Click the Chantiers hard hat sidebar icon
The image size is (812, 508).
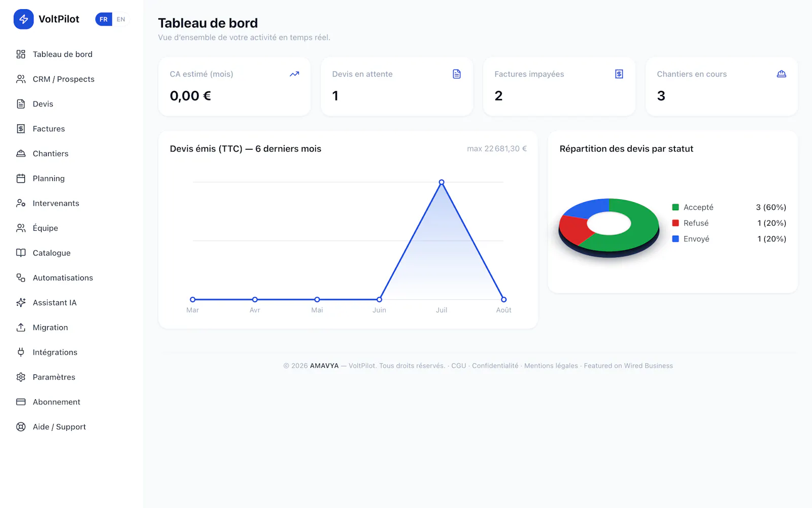coord(21,153)
